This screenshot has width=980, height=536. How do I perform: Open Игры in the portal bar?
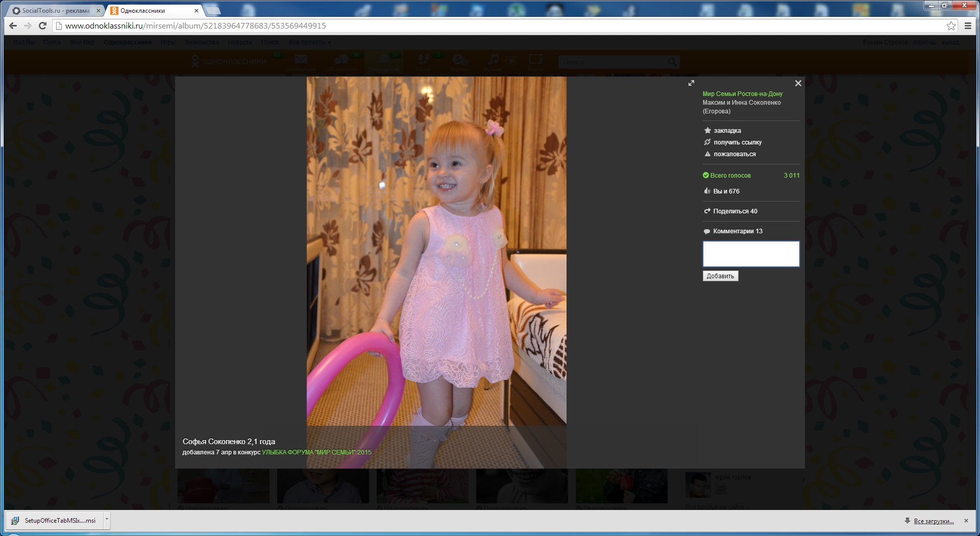[x=168, y=42]
